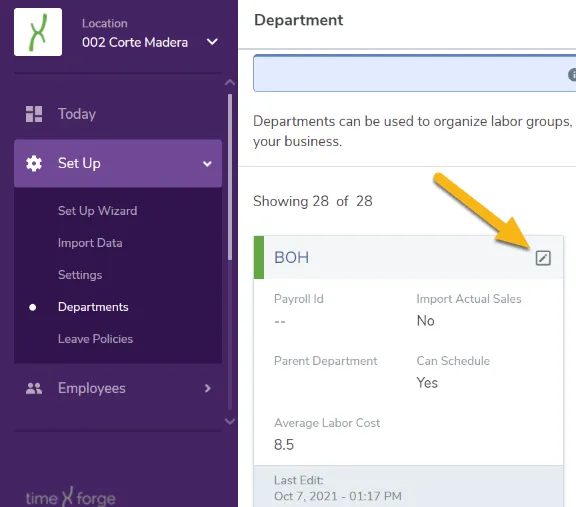The height and width of the screenshot is (507, 576).
Task: Go to Import Data
Action: point(90,243)
